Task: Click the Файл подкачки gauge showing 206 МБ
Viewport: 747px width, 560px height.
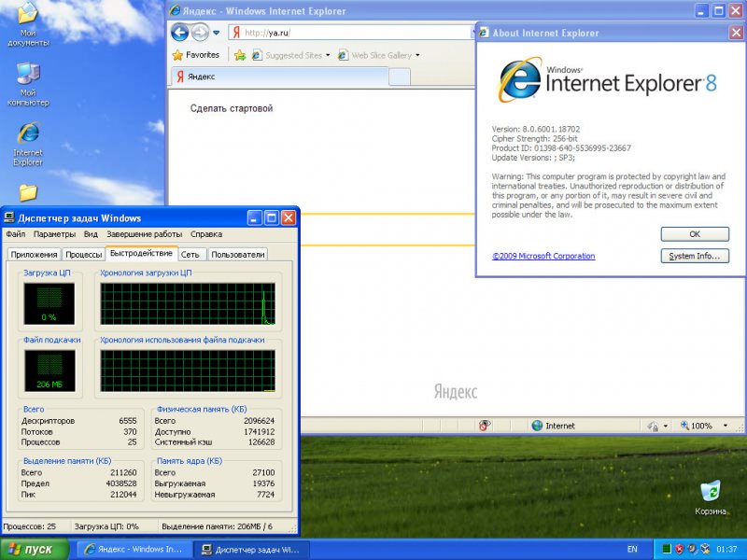Action: tap(49, 371)
